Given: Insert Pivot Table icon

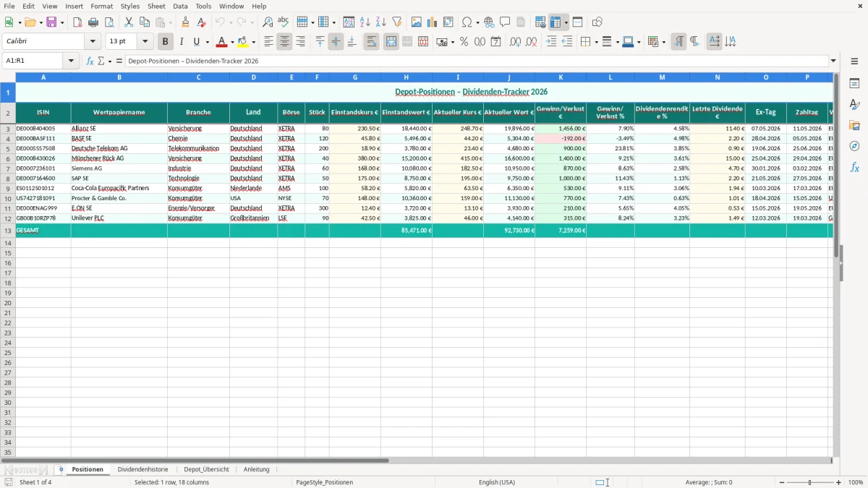Looking at the screenshot, I should coord(448,22).
